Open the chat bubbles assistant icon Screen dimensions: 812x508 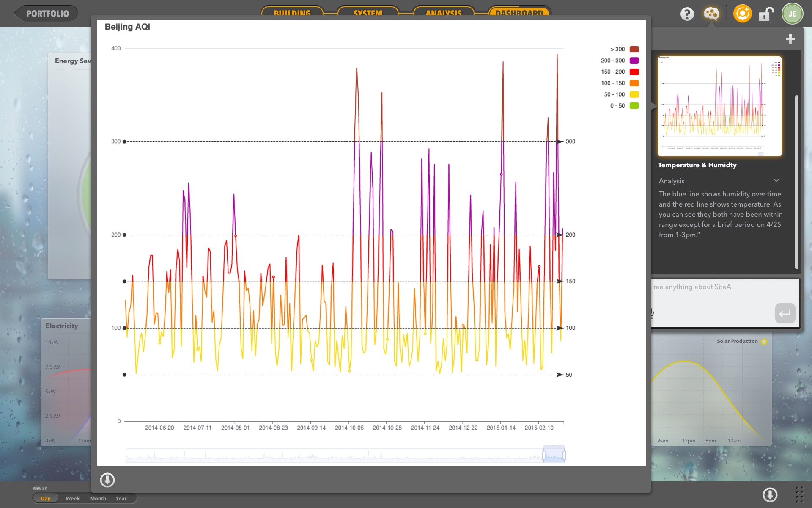pos(711,14)
